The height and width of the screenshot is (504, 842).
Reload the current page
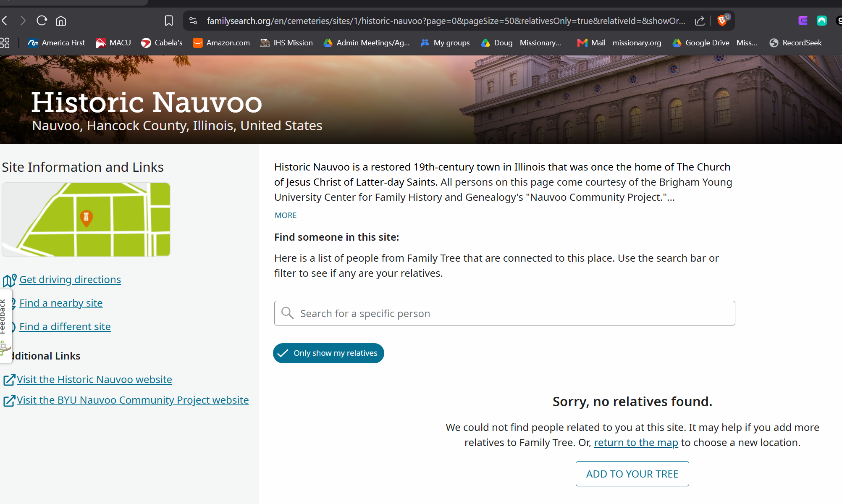[42, 21]
